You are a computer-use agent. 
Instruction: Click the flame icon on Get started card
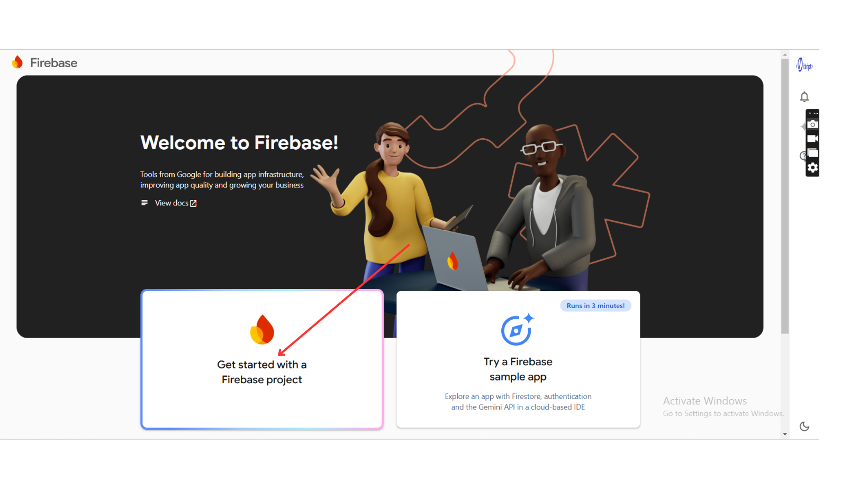tap(262, 329)
